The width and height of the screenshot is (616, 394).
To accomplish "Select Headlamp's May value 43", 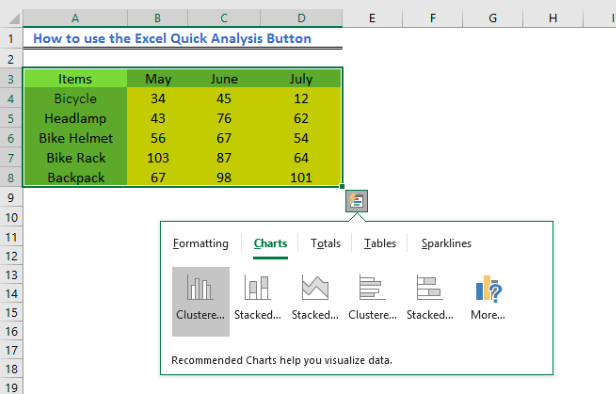I will tap(158, 118).
